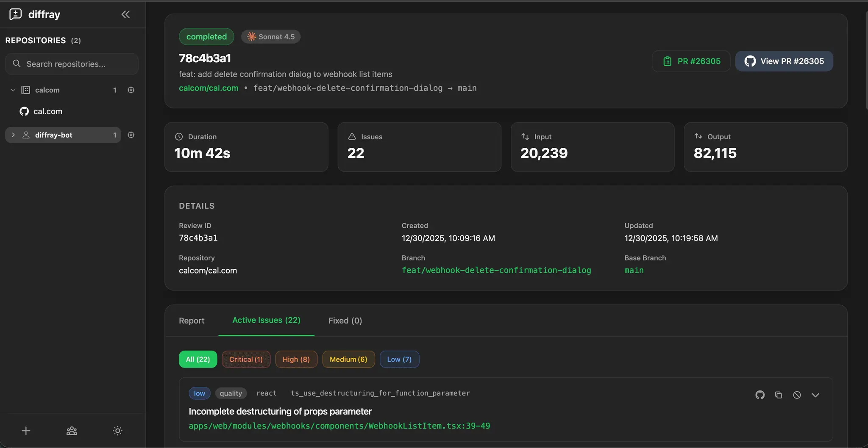Screen dimensions: 868x448
Task: Select the calcom organization row
Action: point(63,90)
